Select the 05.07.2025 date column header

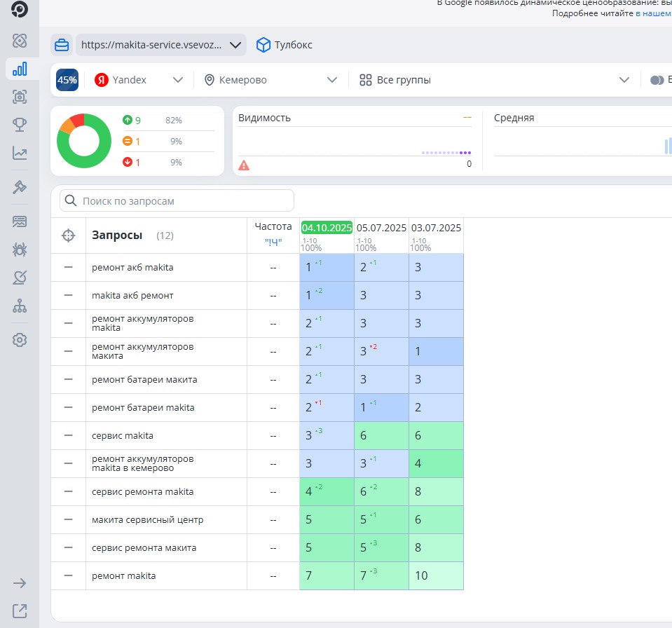tap(381, 228)
